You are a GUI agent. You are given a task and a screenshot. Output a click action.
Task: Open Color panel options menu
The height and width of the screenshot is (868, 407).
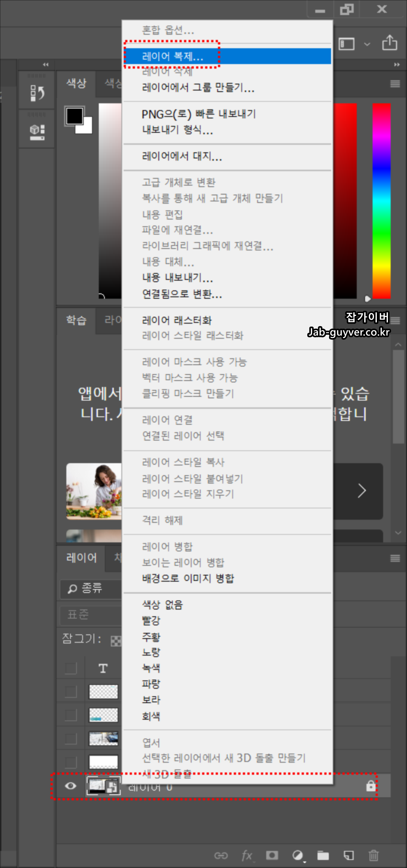(395, 84)
